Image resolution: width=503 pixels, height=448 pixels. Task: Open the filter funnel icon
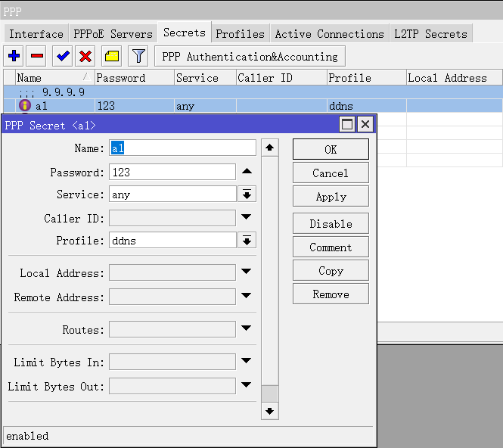click(138, 56)
